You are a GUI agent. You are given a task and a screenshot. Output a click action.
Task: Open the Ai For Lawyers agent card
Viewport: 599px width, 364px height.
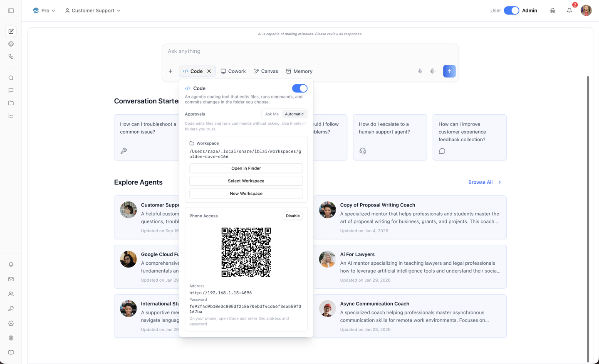point(410,267)
